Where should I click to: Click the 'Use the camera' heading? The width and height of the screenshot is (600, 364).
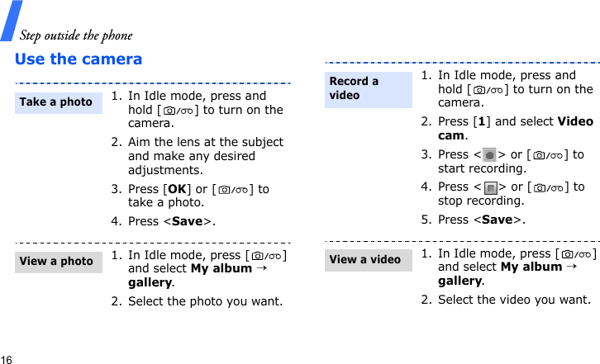pyautogui.click(x=79, y=59)
